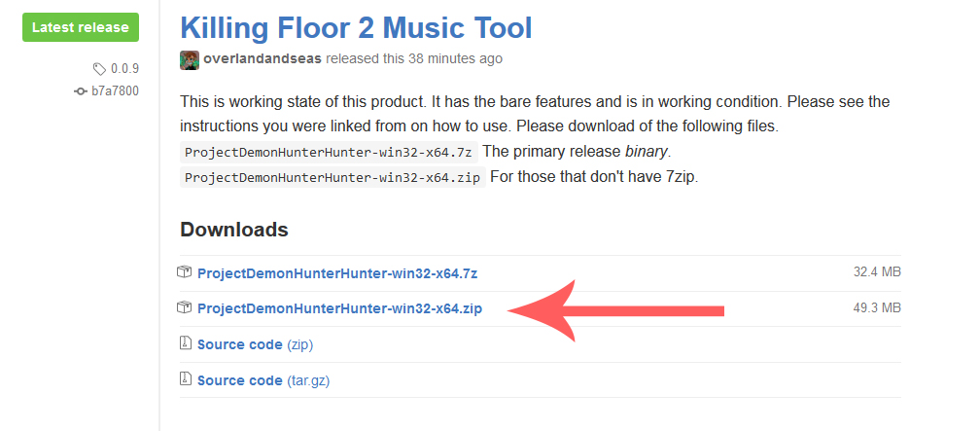Screen dimensions: 980x431
Task: Click the tag icon beside 0.0.9
Action: tap(99, 69)
